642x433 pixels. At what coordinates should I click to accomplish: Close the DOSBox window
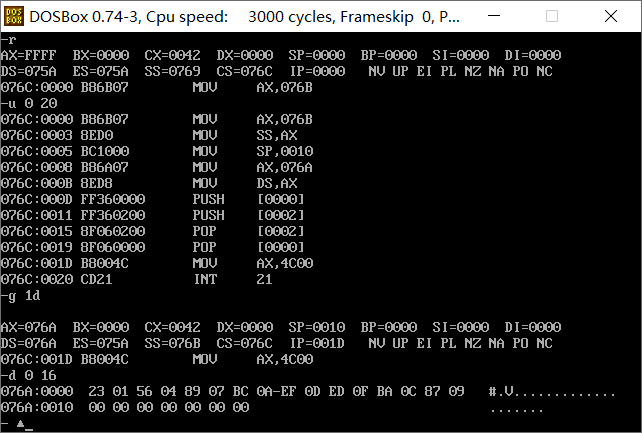pos(611,16)
